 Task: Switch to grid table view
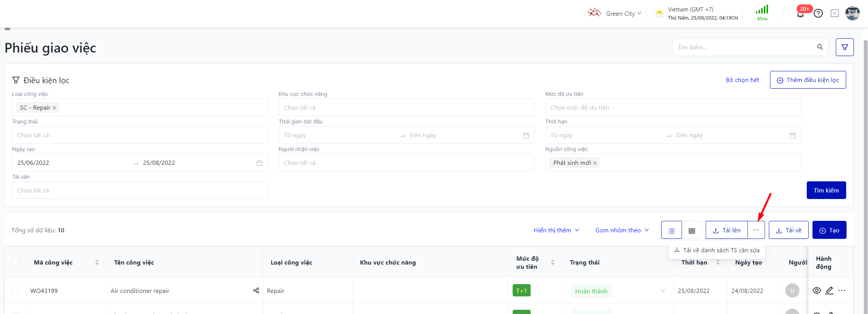691,230
